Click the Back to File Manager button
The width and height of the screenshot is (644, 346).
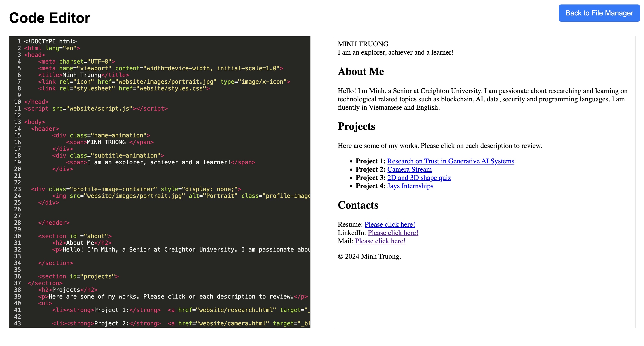point(599,13)
